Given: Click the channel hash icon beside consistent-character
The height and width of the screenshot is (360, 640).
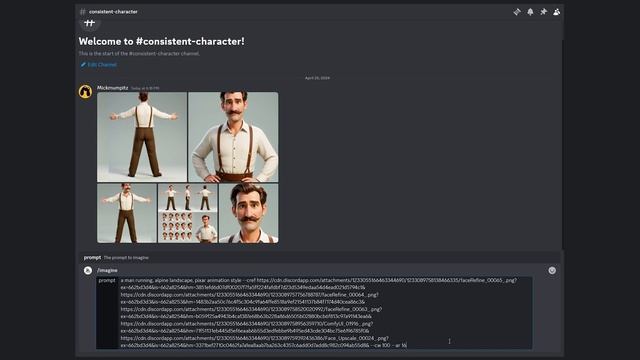Looking at the screenshot, I should pos(83,12).
